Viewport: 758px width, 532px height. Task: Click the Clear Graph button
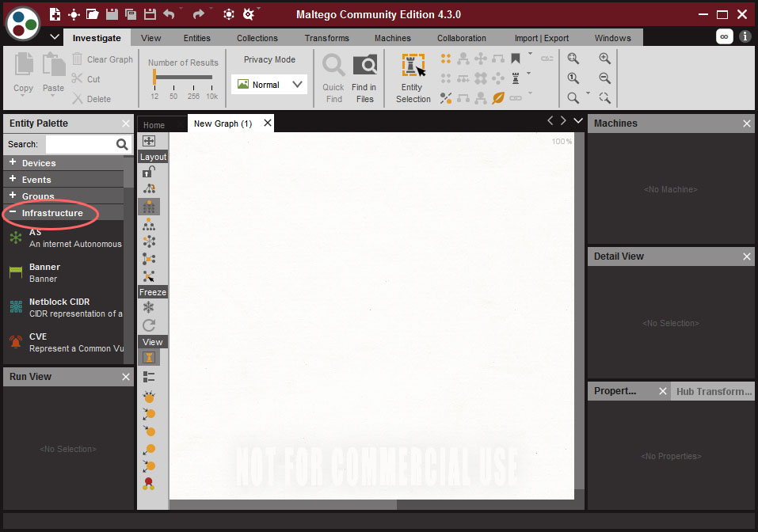coord(102,59)
